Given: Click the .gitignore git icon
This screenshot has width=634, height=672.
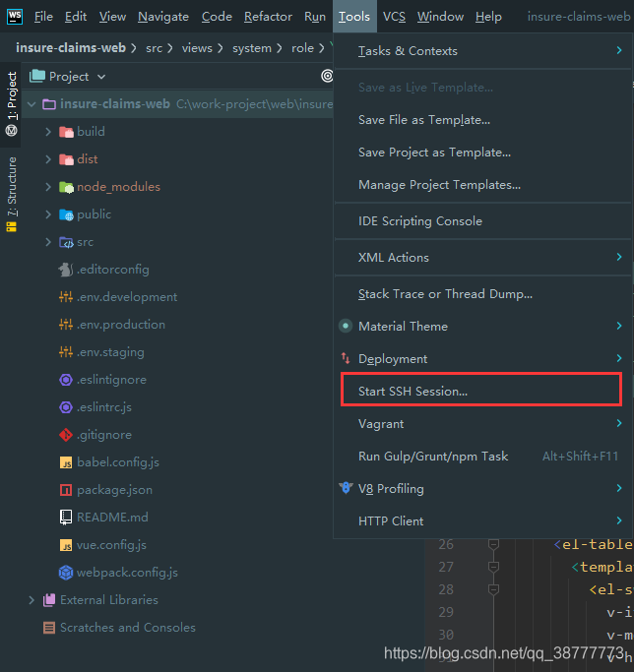Looking at the screenshot, I should (66, 435).
